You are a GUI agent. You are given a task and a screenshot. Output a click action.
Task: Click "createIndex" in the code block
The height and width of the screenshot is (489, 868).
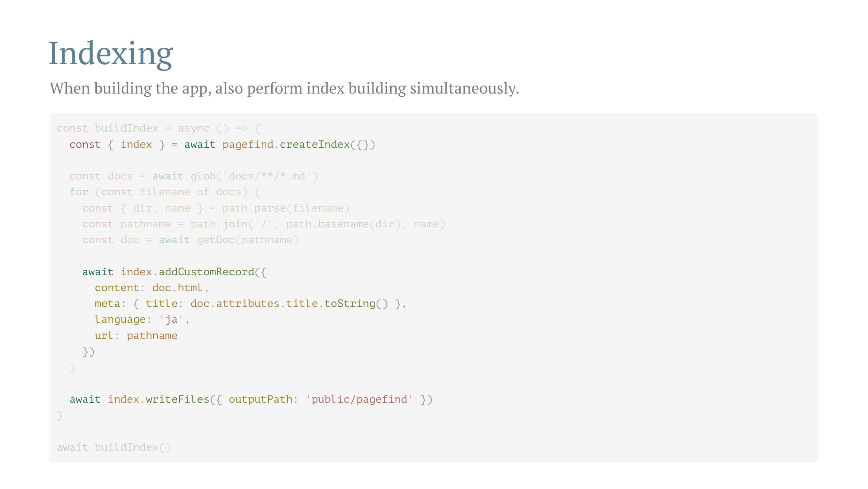click(x=315, y=145)
